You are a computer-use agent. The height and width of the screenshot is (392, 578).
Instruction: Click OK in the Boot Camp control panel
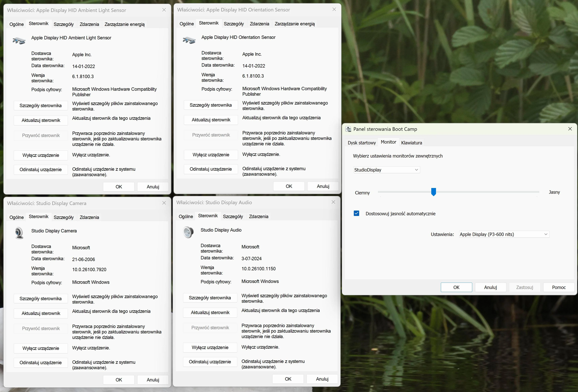pyautogui.click(x=456, y=287)
